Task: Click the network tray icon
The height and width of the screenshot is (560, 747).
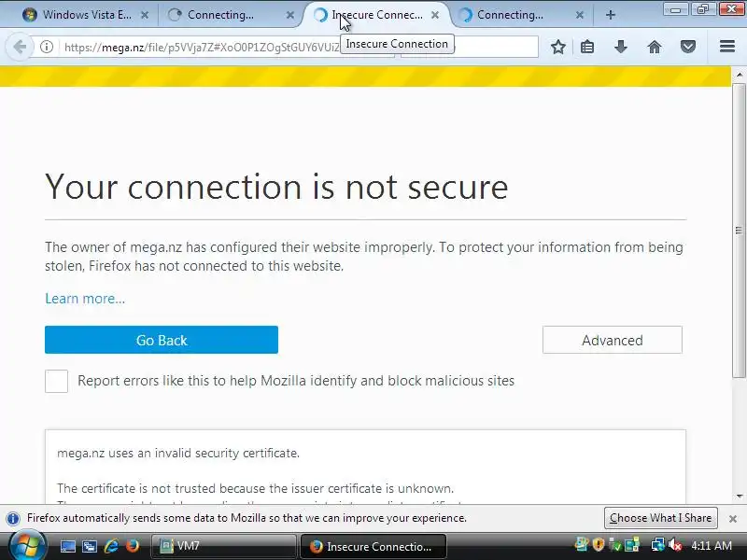Action: click(657, 545)
